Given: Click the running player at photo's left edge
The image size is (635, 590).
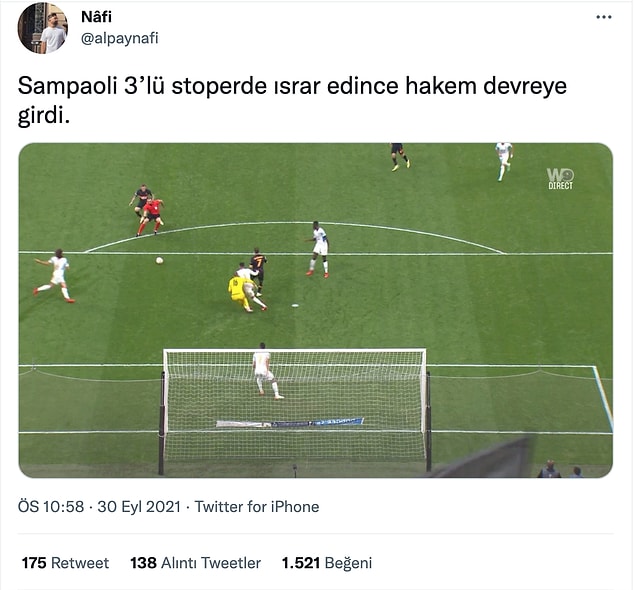Looking at the screenshot, I should (54, 276).
